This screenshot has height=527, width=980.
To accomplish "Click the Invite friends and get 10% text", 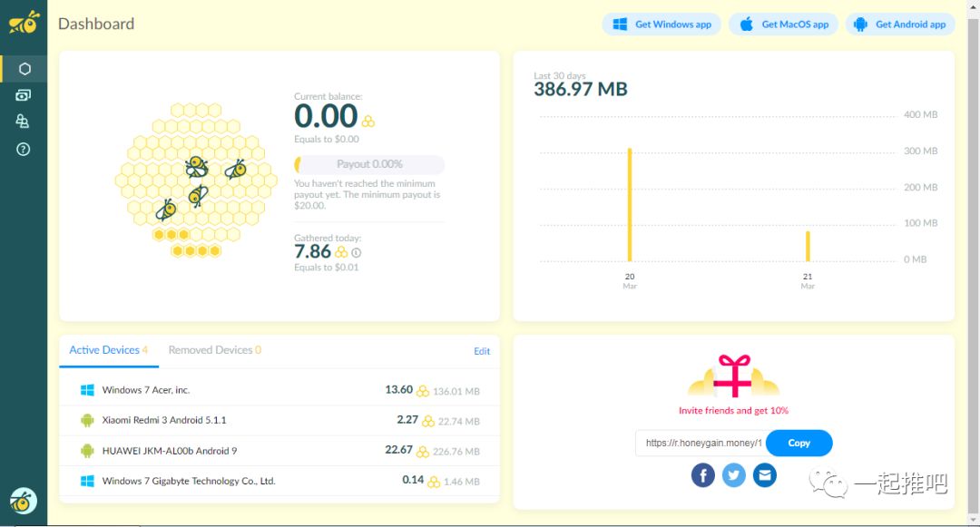I will coord(734,410).
